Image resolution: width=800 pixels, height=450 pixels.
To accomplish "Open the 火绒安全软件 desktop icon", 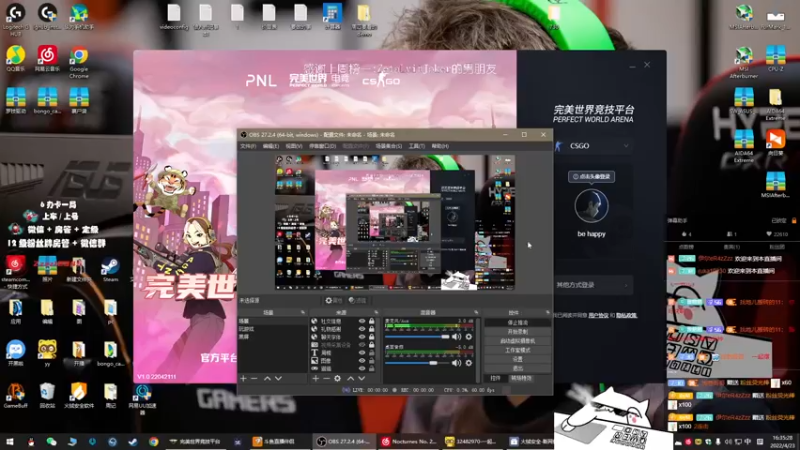I will click(79, 395).
